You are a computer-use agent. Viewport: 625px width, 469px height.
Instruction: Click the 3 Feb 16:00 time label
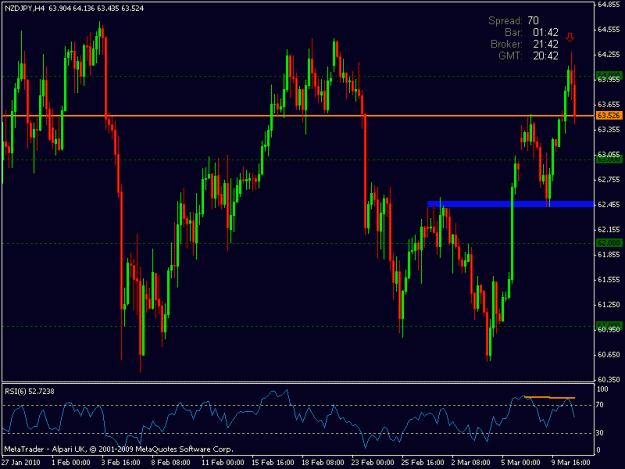121,462
